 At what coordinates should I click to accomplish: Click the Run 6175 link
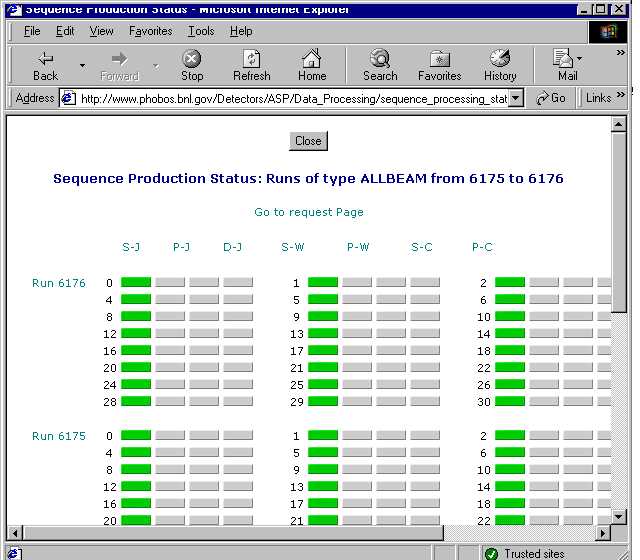click(x=59, y=436)
